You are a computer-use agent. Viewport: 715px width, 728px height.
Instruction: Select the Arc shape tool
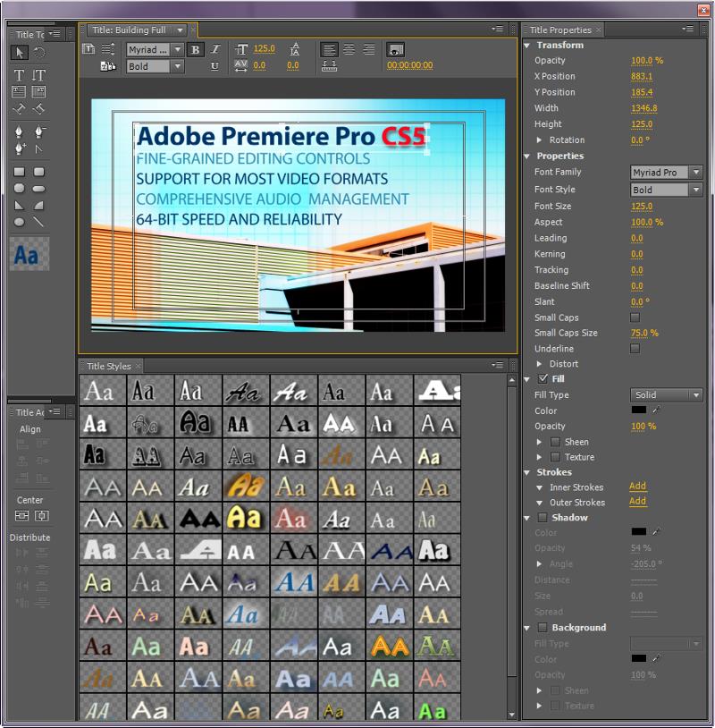[39, 205]
